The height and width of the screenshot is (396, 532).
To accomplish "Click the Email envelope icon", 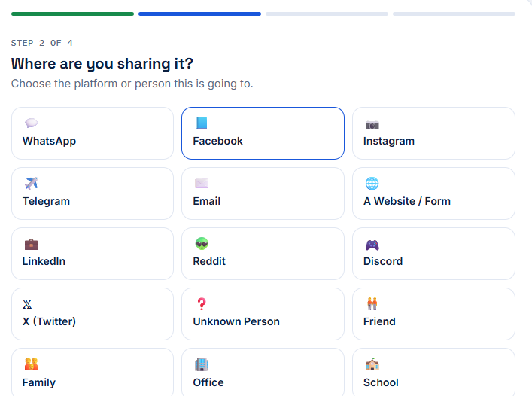I will (x=202, y=184).
